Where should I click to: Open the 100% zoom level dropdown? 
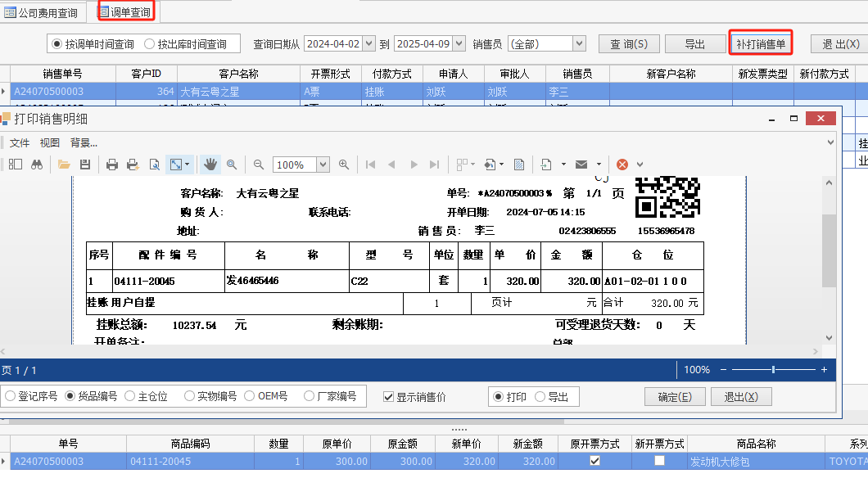pos(323,165)
